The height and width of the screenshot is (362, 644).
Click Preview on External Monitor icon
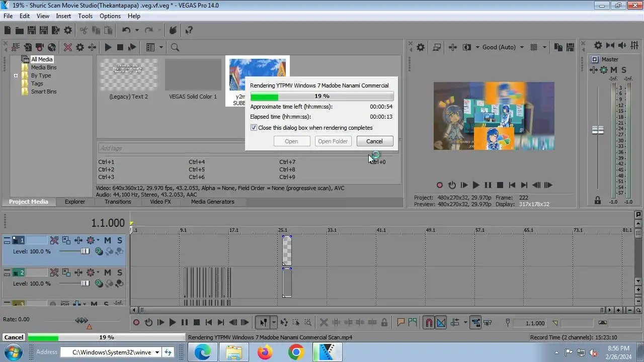437,47
